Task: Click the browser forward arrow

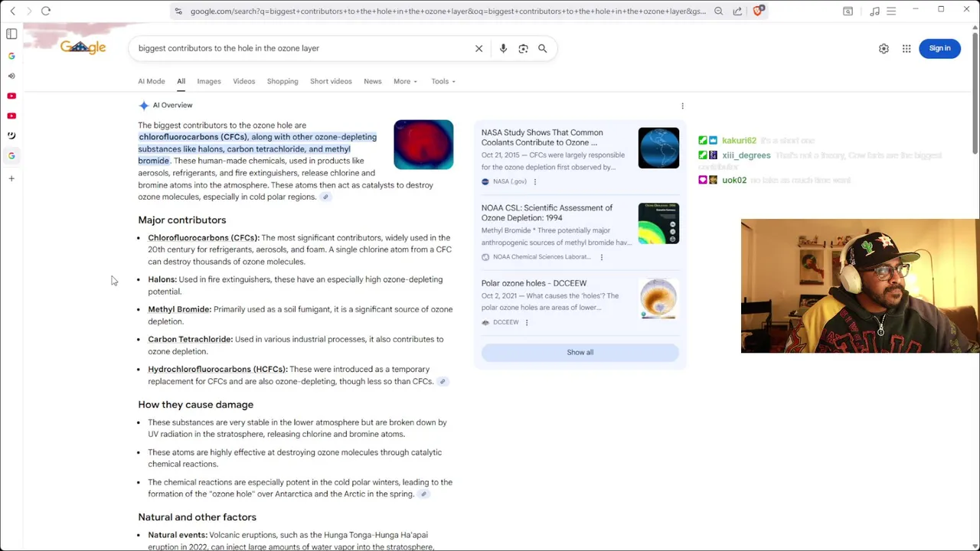Action: (x=29, y=11)
